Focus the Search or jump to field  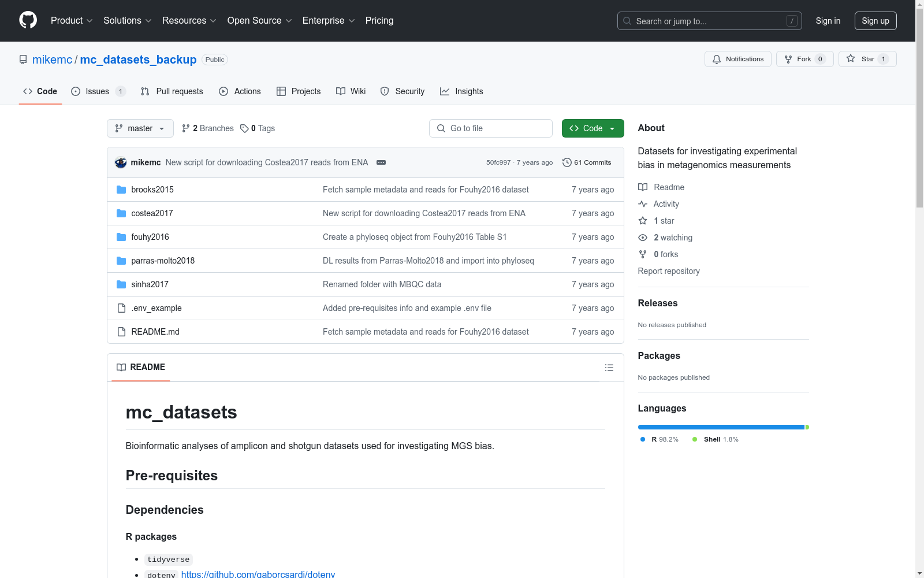point(709,21)
